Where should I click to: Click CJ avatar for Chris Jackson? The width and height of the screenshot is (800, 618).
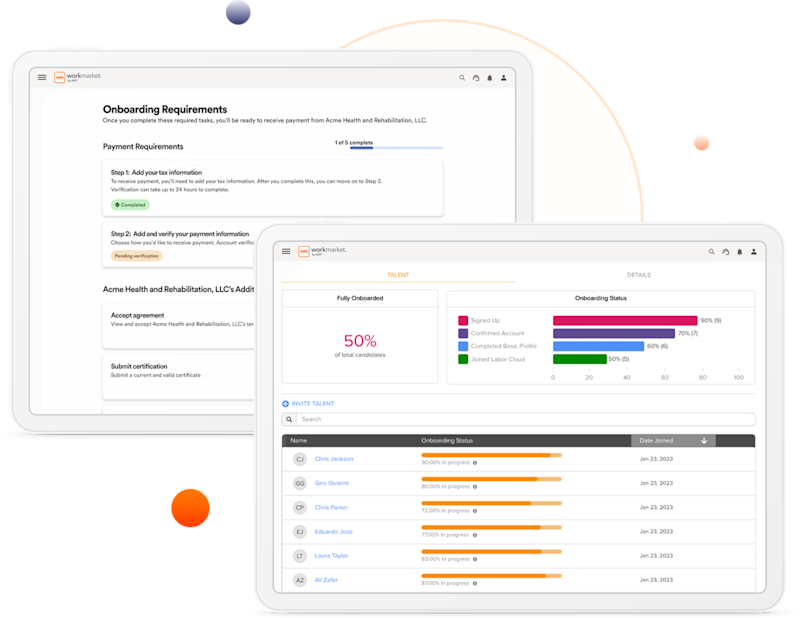299,459
